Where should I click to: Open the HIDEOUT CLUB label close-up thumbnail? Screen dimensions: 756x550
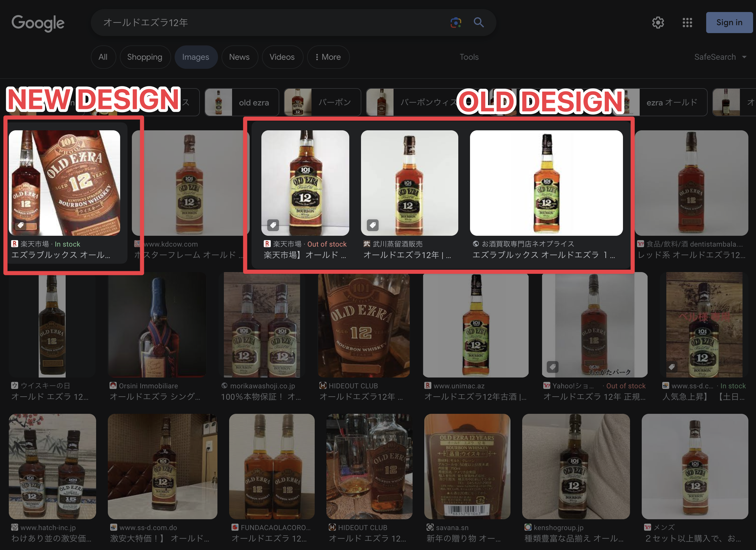click(364, 325)
